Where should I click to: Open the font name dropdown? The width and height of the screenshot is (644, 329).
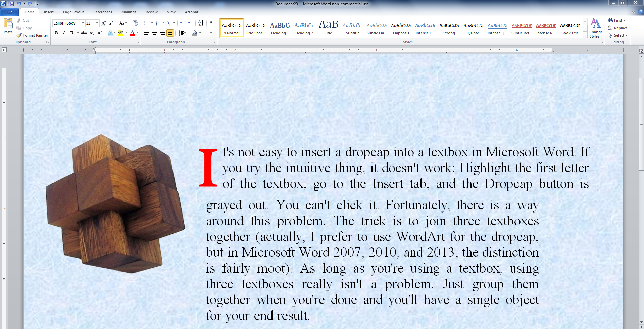[x=83, y=23]
